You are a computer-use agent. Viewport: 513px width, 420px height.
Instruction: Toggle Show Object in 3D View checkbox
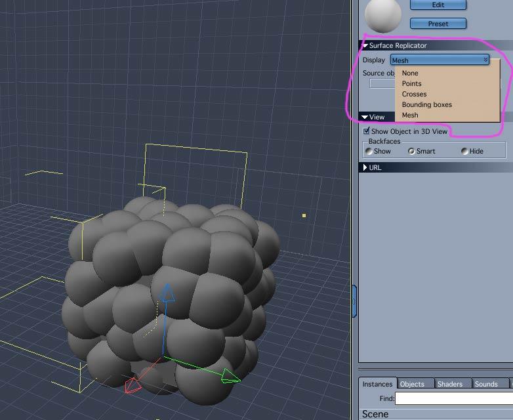coord(367,131)
